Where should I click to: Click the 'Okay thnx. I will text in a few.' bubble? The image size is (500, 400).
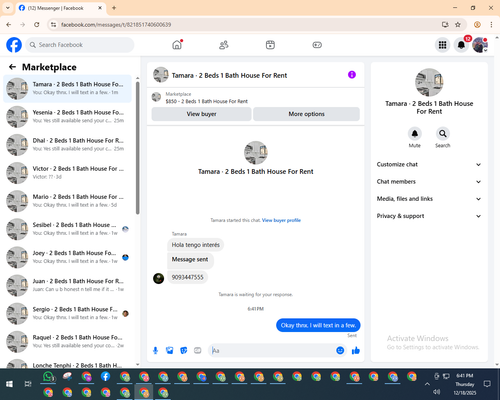tap(318, 325)
